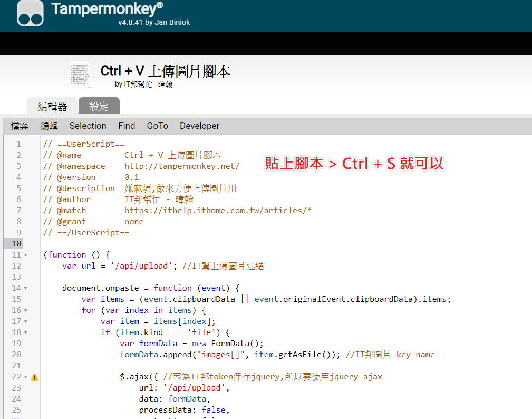
Task: Open the 編輯 menu
Action: coord(49,126)
